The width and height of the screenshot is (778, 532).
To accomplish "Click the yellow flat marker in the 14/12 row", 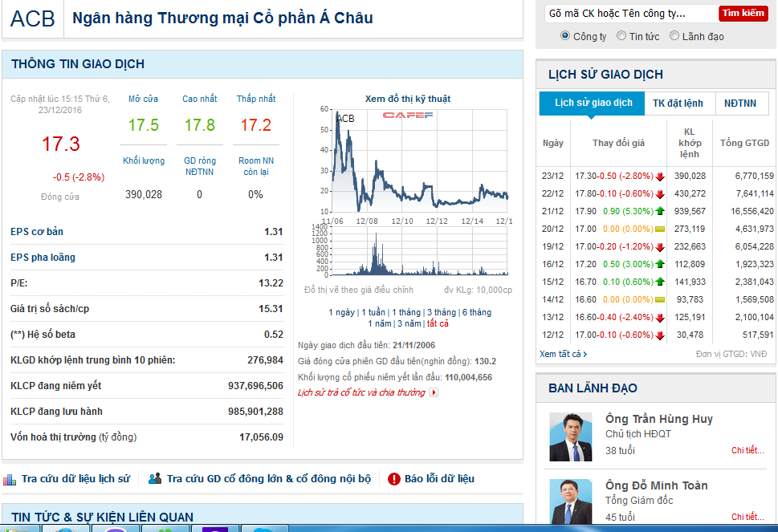I will coord(660,299).
